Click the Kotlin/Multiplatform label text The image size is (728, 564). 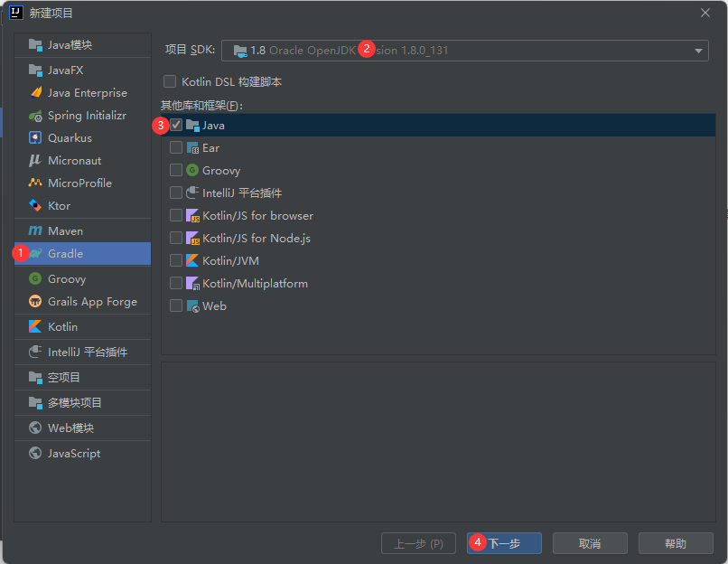click(255, 284)
